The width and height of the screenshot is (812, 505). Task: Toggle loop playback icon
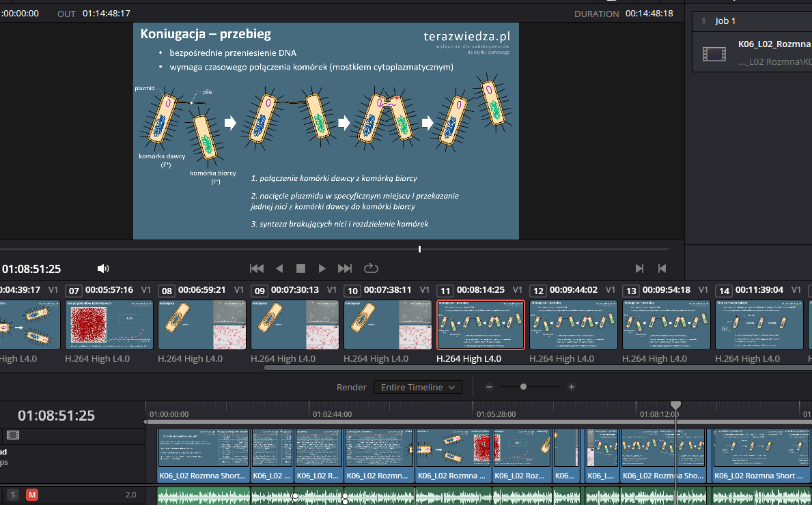pos(371,269)
